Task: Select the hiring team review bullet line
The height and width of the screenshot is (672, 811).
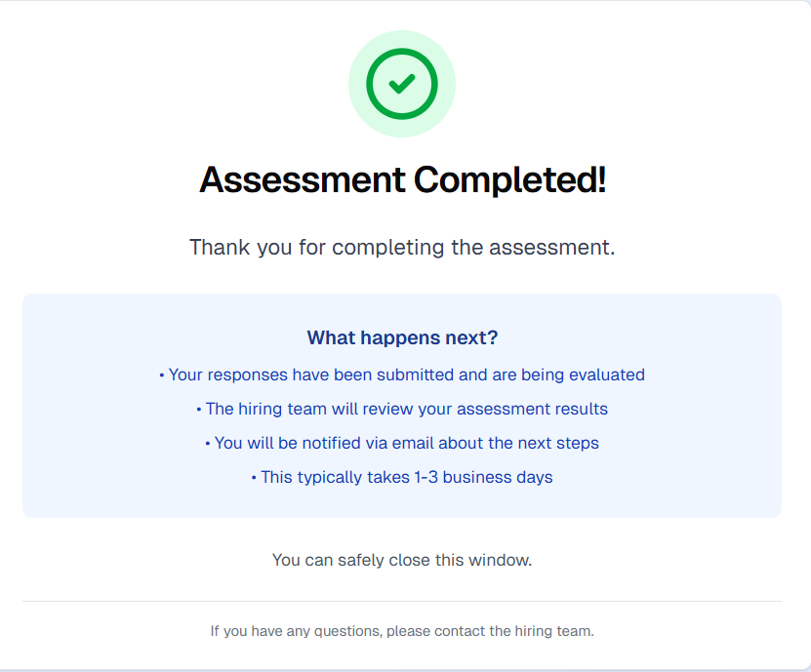Action: coord(402,409)
